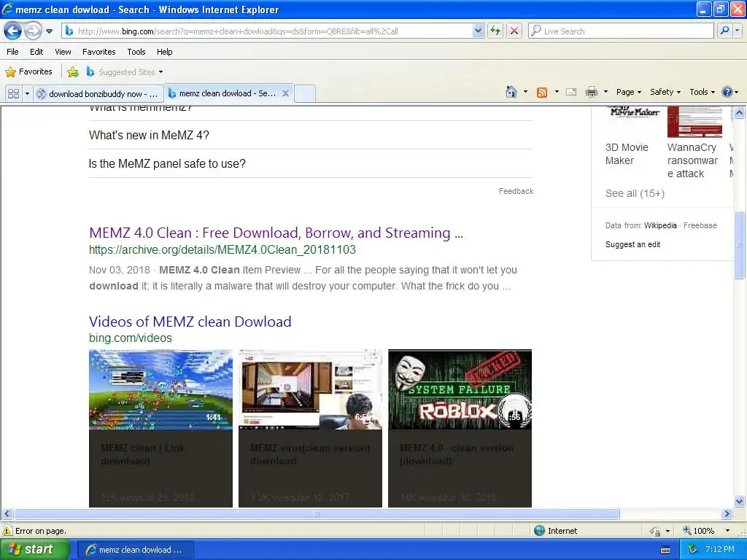Open the Help menu
Image resolution: width=747 pixels, height=560 pixels.
tap(164, 52)
